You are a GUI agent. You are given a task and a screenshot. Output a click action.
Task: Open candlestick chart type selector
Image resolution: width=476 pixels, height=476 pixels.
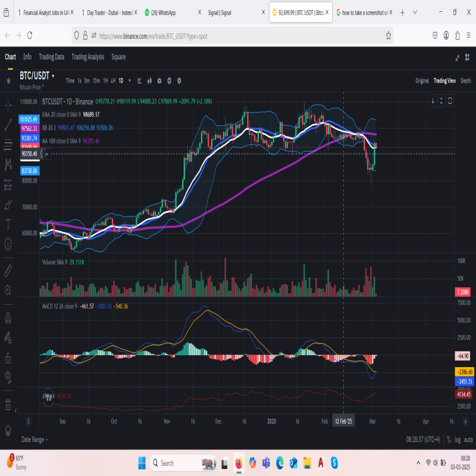pos(149,81)
